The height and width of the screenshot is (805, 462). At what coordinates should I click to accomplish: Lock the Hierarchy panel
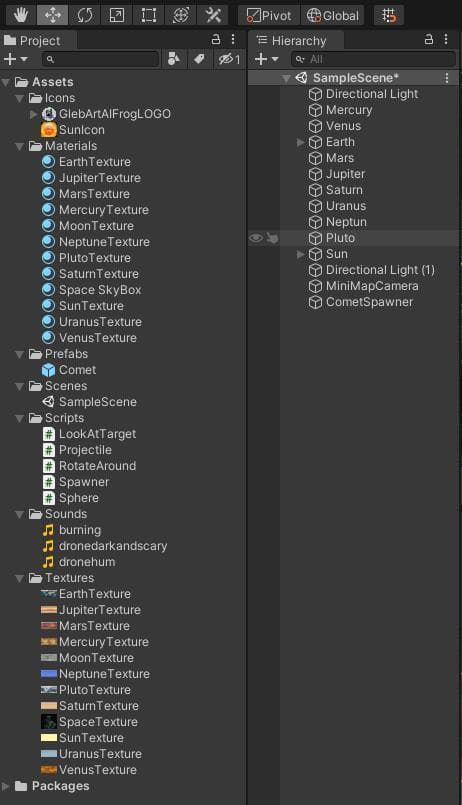pyautogui.click(x=429, y=40)
